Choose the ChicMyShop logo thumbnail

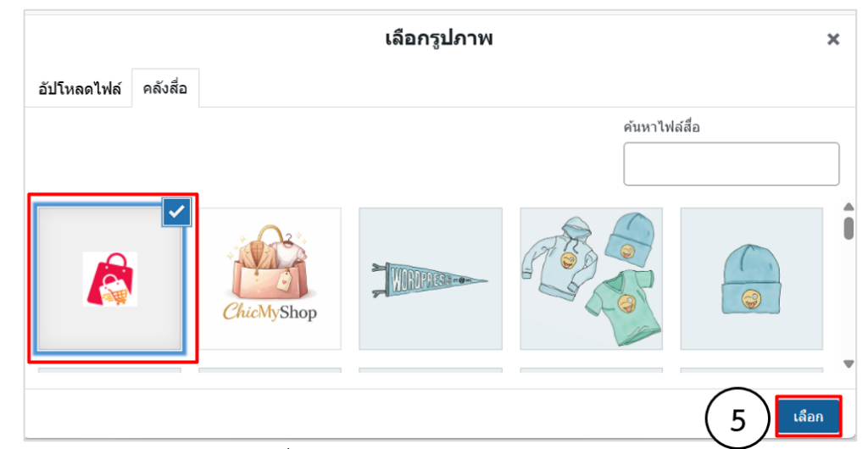click(x=270, y=279)
